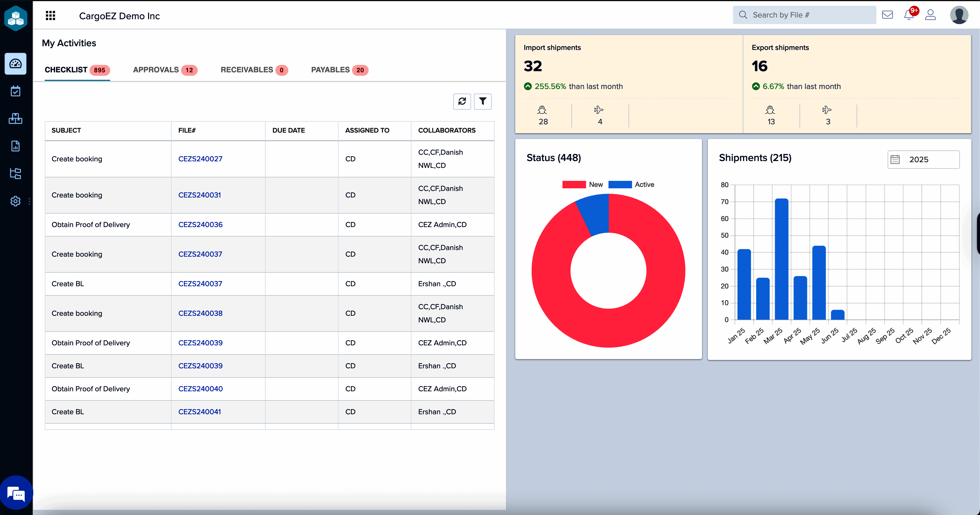980x515 pixels.
Task: Open the user profile avatar menu
Action: pyautogui.click(x=959, y=15)
